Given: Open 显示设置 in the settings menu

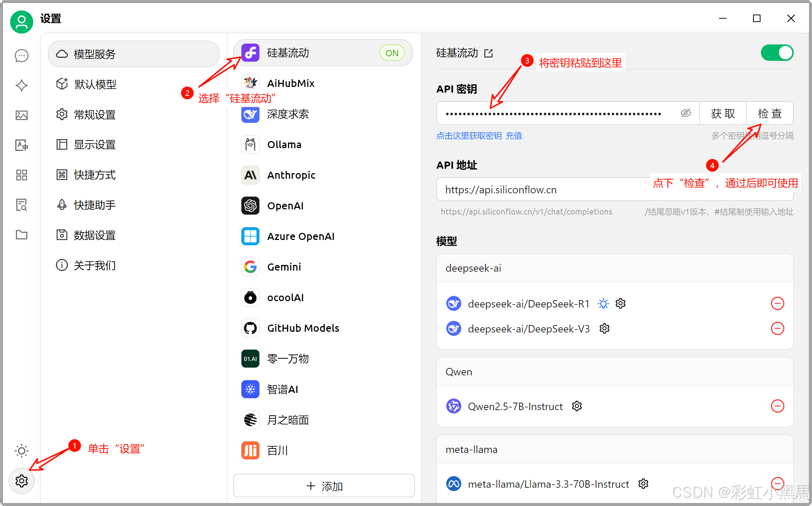Looking at the screenshot, I should 95,144.
